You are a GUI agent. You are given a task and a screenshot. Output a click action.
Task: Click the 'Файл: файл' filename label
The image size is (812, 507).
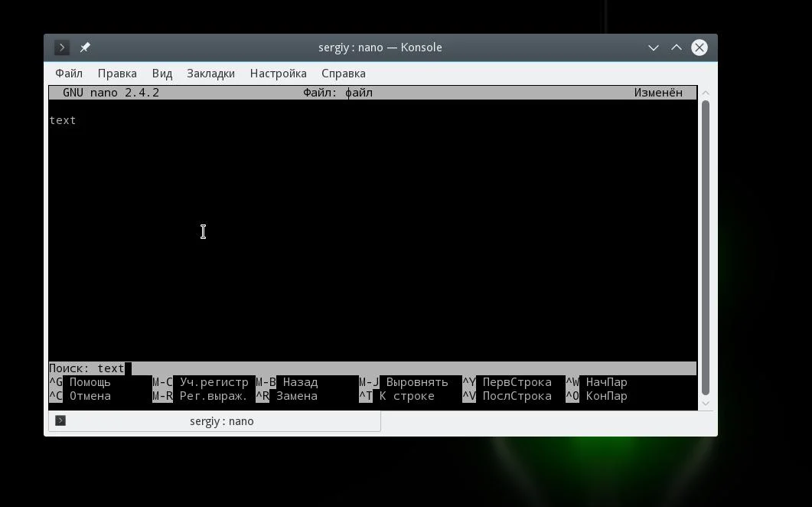point(338,93)
